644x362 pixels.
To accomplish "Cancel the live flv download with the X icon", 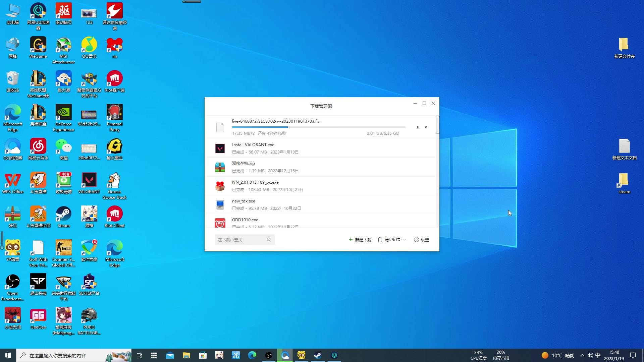I will click(x=426, y=127).
